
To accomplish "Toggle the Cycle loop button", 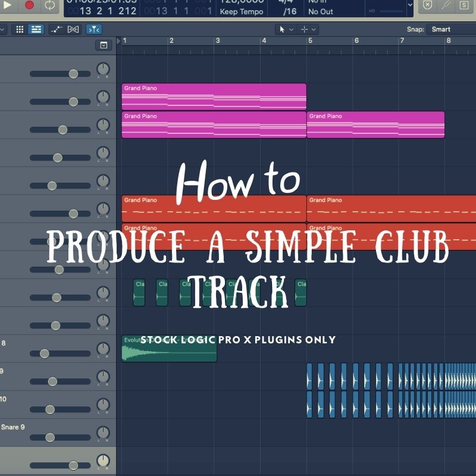I will pyautogui.click(x=50, y=5).
